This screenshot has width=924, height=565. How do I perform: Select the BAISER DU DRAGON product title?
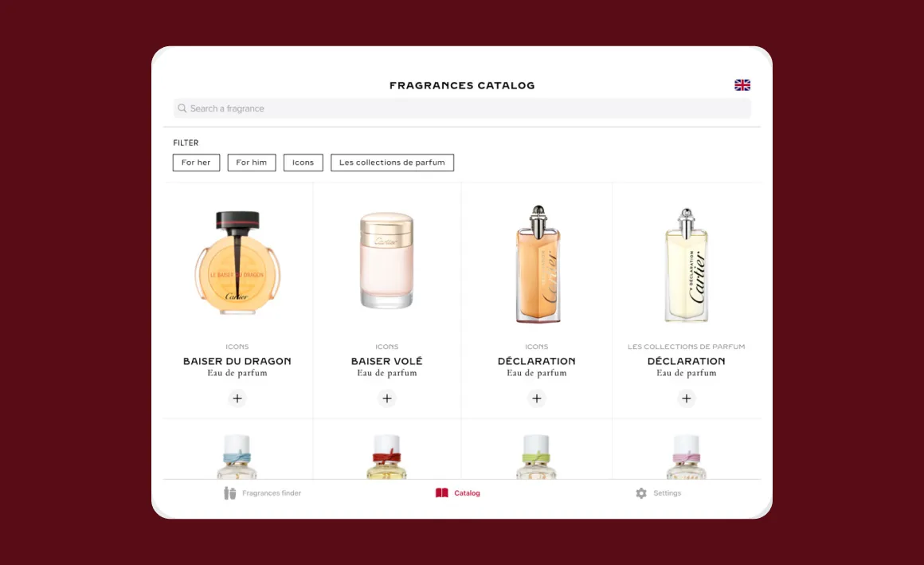237,361
